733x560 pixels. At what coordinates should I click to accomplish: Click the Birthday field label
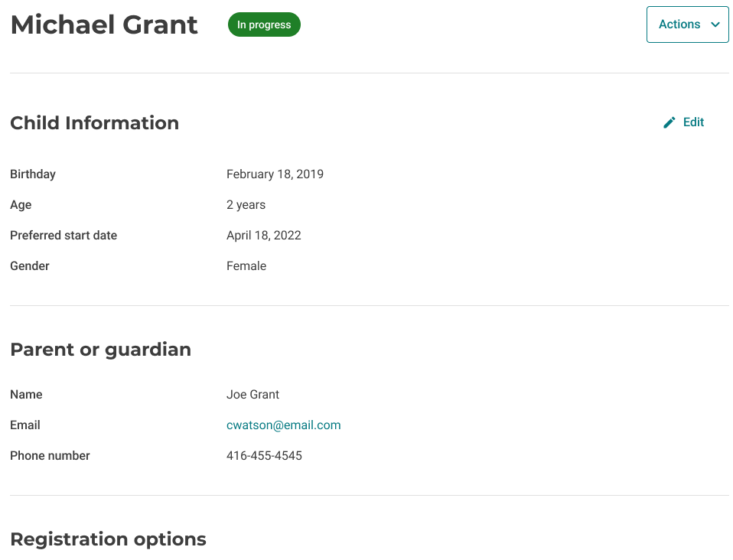click(33, 174)
